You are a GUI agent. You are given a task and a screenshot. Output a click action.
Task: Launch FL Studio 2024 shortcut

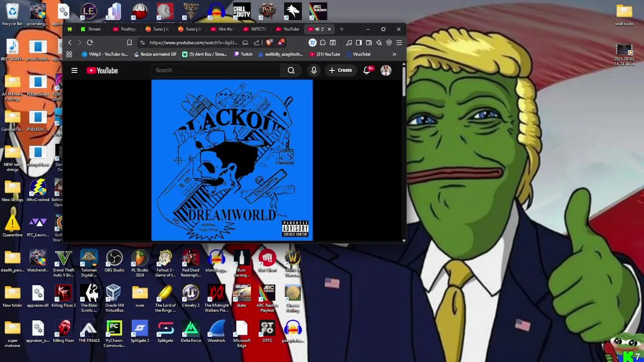[x=140, y=263]
